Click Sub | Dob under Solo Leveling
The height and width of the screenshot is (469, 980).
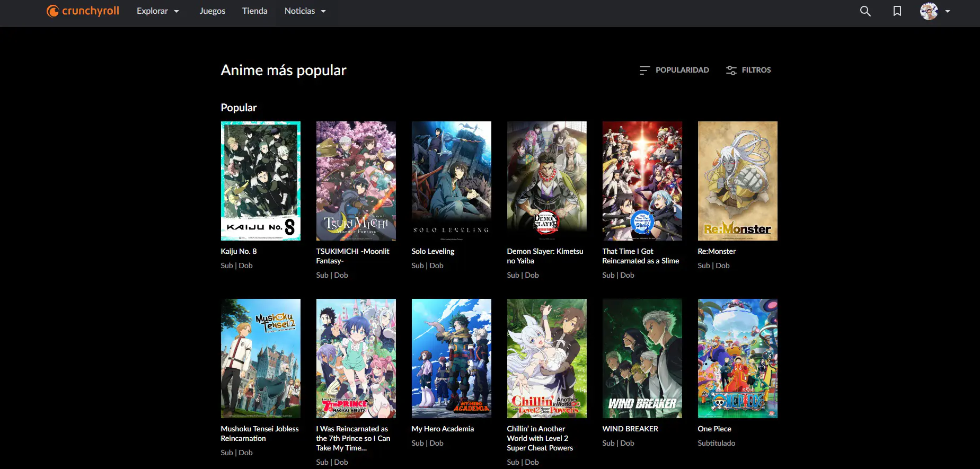pyautogui.click(x=428, y=266)
